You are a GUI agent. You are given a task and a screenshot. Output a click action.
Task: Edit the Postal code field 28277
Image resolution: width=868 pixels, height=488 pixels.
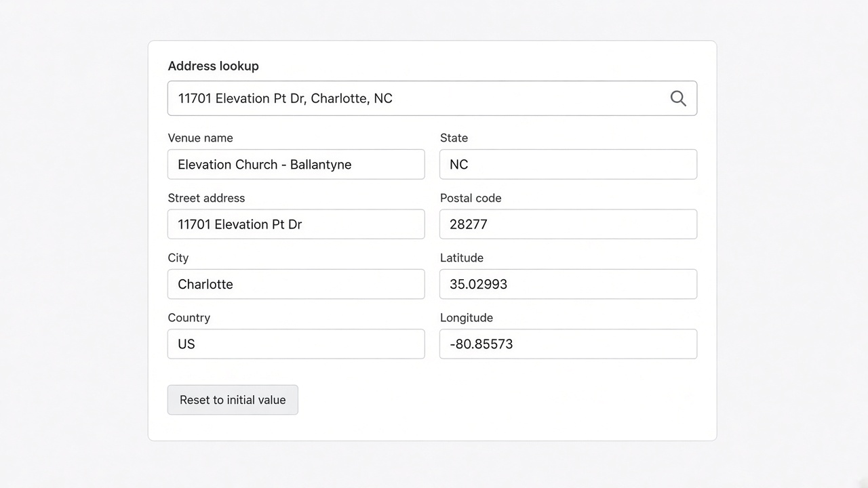[x=568, y=224]
